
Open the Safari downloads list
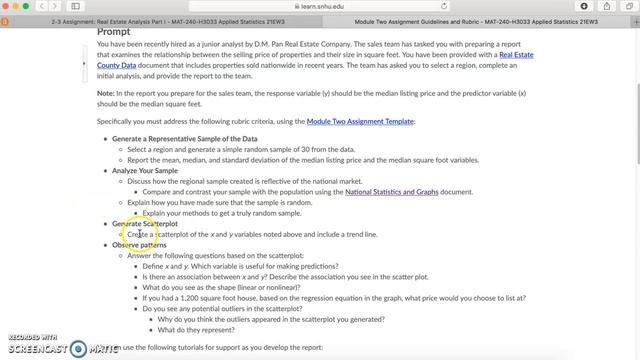coord(584,6)
